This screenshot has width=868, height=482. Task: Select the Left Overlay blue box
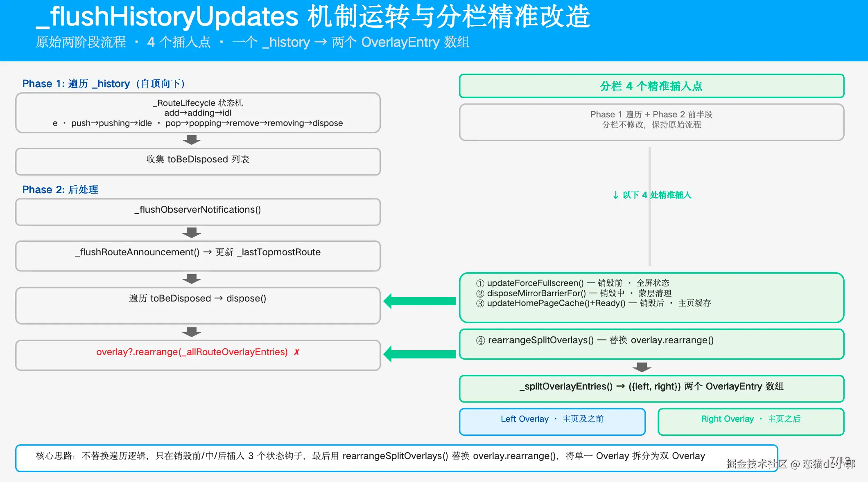click(552, 421)
